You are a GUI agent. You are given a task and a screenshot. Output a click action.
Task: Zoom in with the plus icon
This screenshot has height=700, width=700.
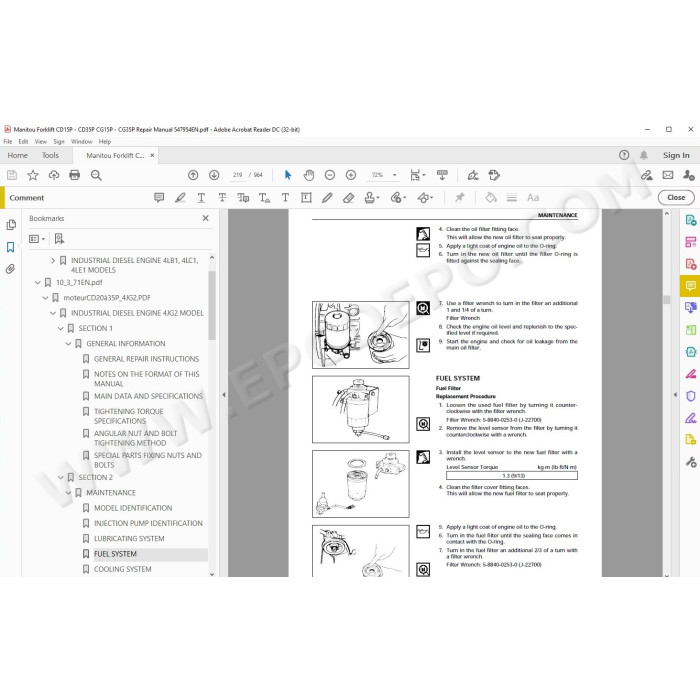coord(351,175)
